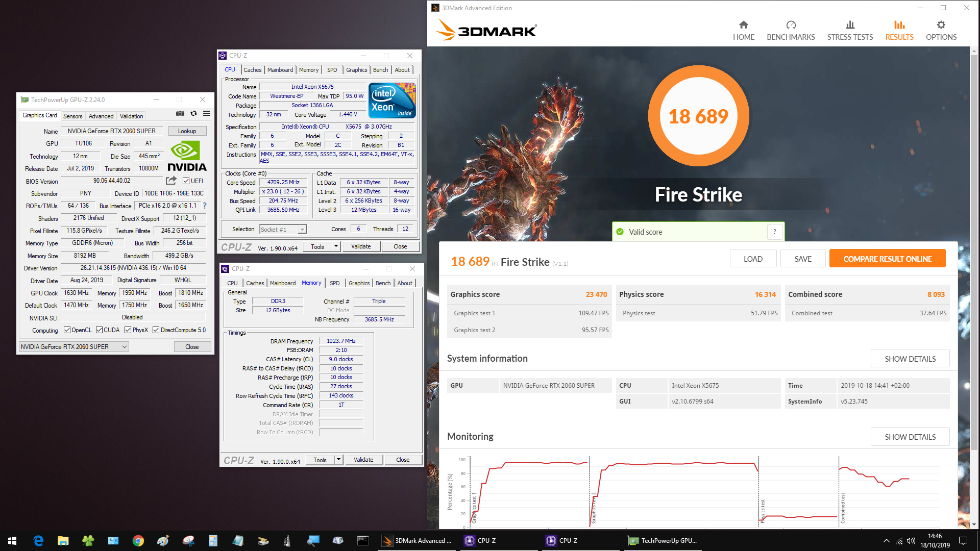Show hidden system tray icons

point(887,541)
